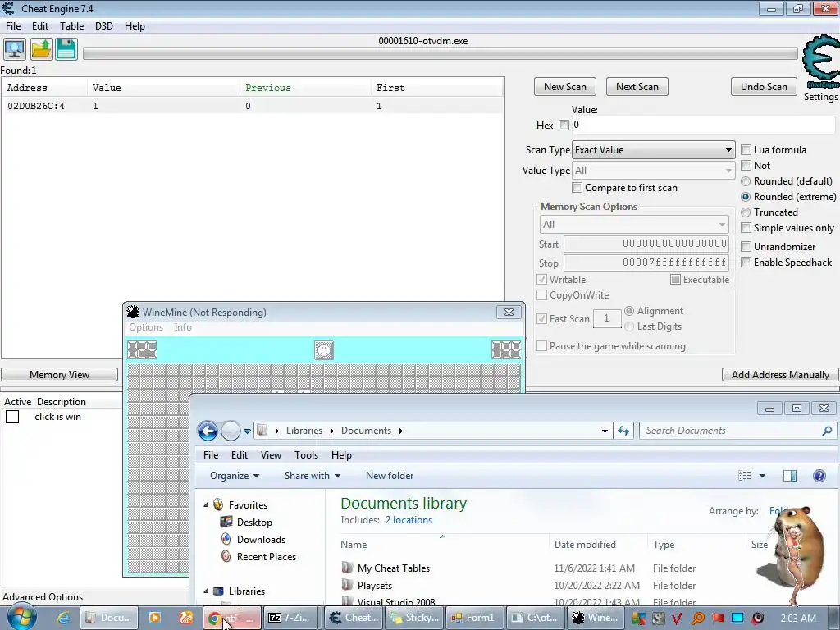The height and width of the screenshot is (630, 840).
Task: Click the My Cheat Tables folder icon
Action: 348,568
